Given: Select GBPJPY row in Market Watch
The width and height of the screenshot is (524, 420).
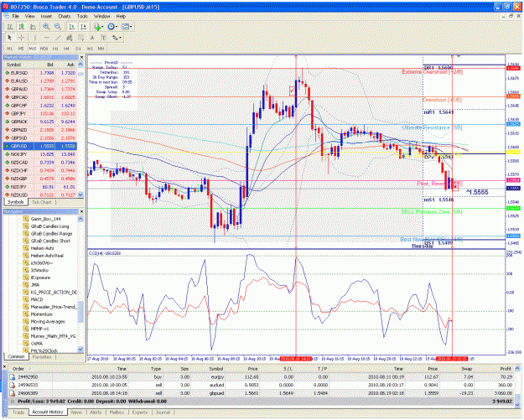Looking at the screenshot, I should (40, 114).
